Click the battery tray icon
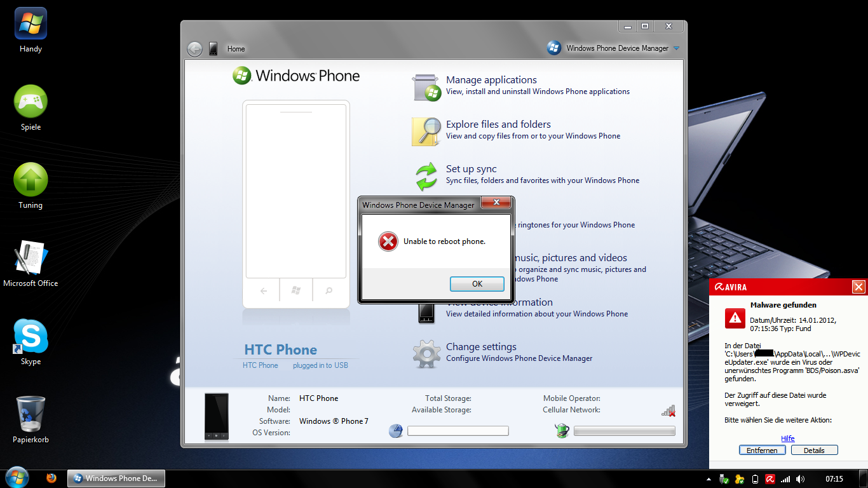Screen dimensions: 868x488 click(755, 479)
